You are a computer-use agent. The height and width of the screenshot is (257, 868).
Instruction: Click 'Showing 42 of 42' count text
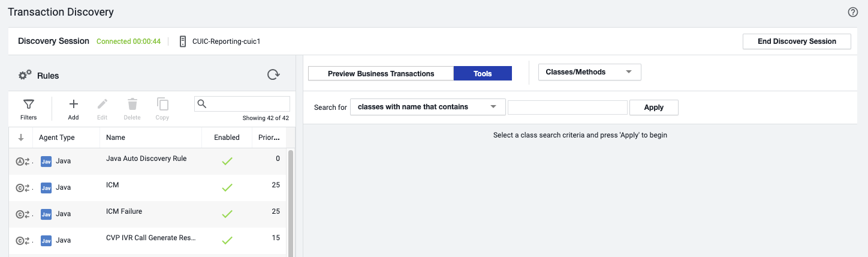click(266, 118)
